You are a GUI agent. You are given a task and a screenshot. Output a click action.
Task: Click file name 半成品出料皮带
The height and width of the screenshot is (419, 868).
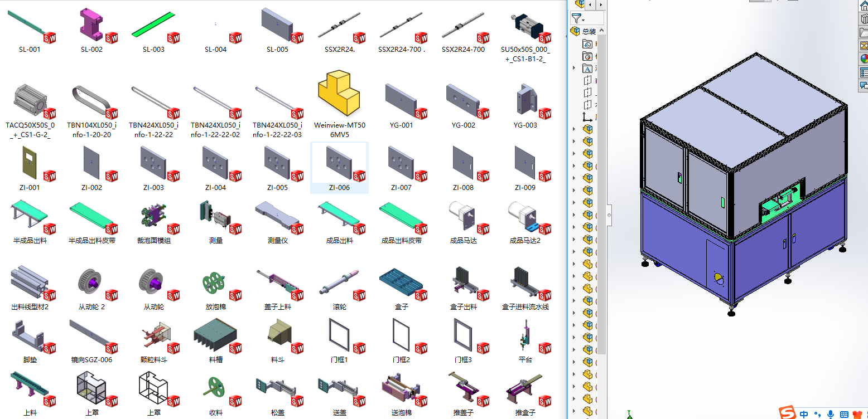pos(91,241)
